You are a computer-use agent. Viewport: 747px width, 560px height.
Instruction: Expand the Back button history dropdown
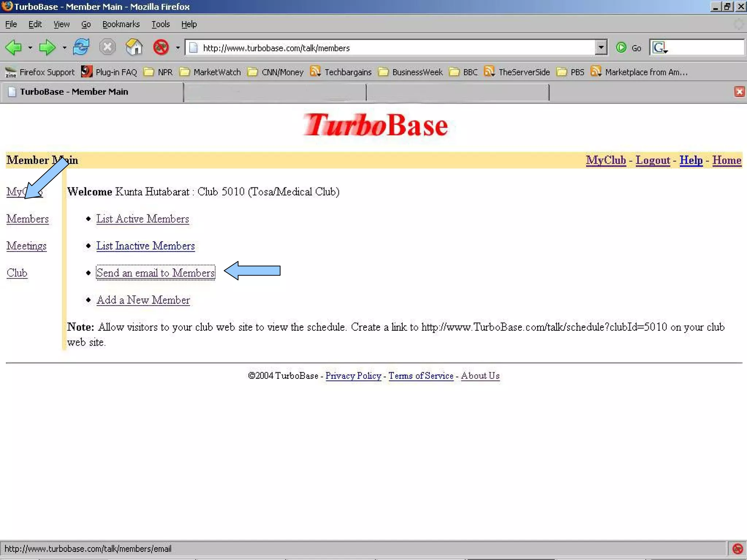(30, 48)
